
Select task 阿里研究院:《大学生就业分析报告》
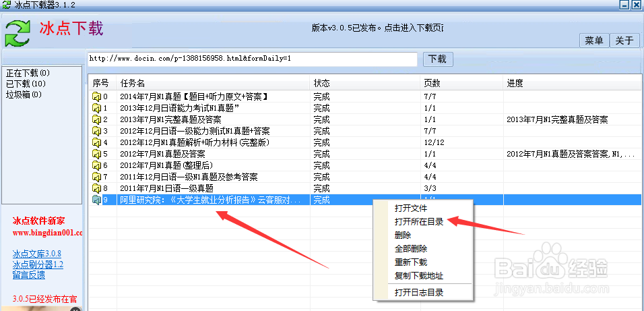point(210,200)
